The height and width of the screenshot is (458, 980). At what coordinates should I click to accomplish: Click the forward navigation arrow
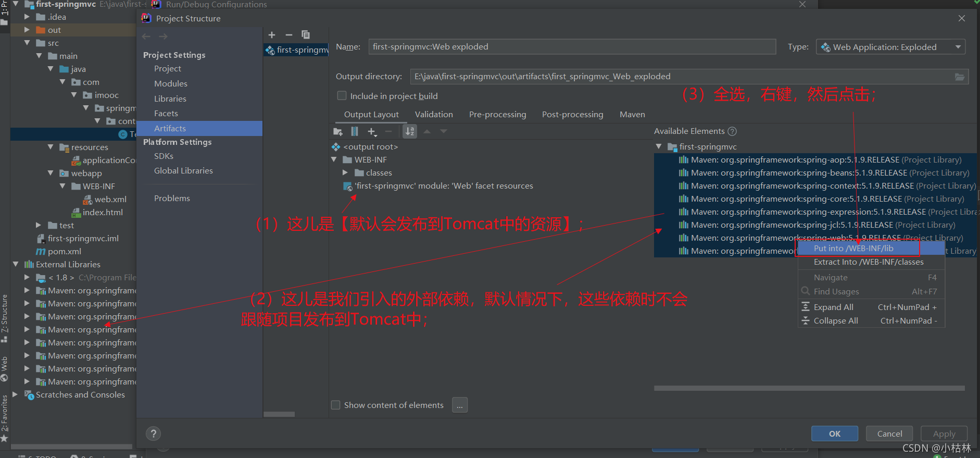pyautogui.click(x=164, y=36)
